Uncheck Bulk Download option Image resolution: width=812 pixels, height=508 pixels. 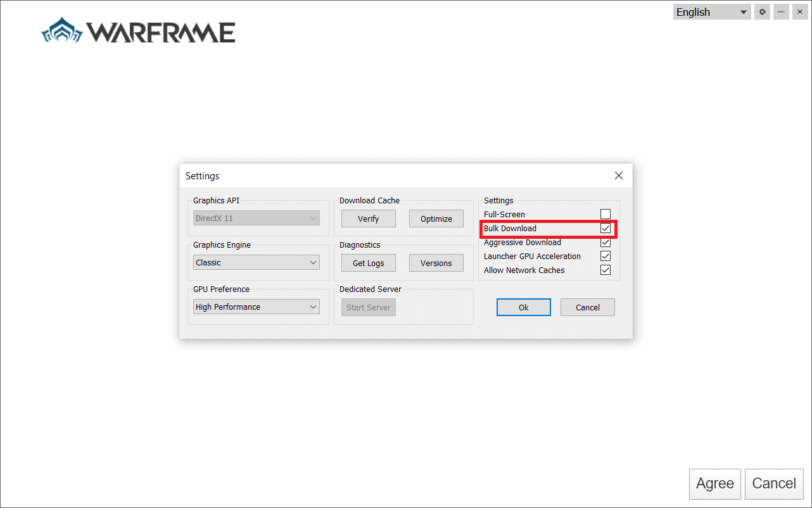click(606, 228)
